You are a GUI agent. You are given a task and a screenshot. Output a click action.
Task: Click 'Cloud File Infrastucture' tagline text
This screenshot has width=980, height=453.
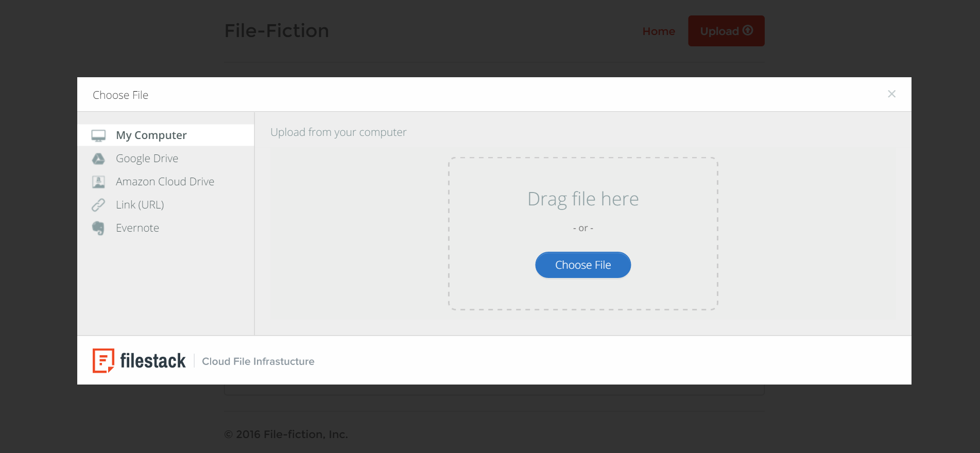[258, 361]
